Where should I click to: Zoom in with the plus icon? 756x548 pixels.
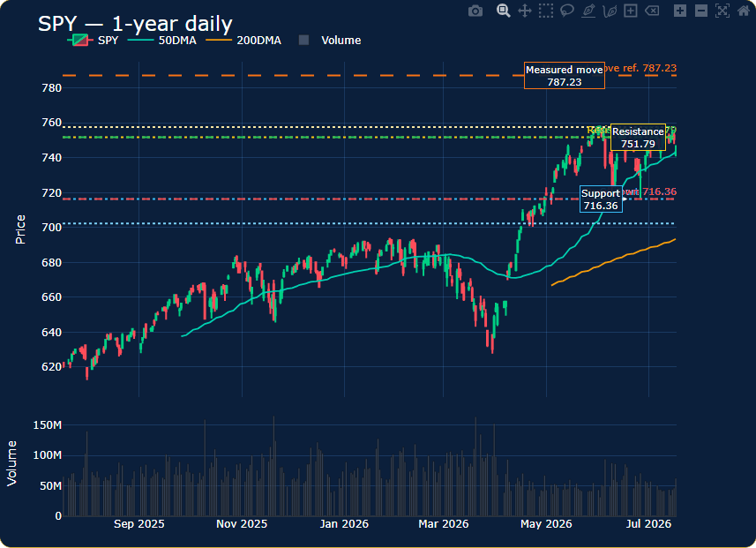point(680,11)
